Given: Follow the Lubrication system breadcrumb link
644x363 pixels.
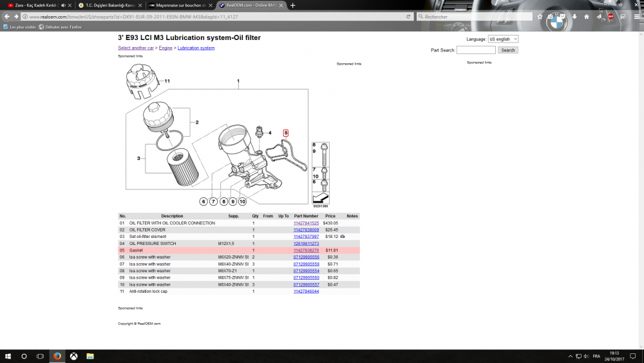Looking at the screenshot, I should pos(196,48).
